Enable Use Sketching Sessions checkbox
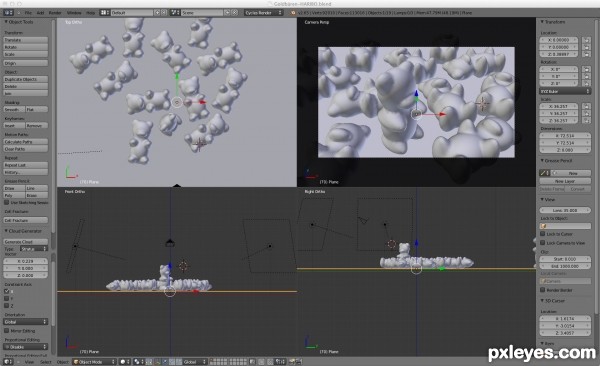600x366 pixels. pyautogui.click(x=7, y=203)
